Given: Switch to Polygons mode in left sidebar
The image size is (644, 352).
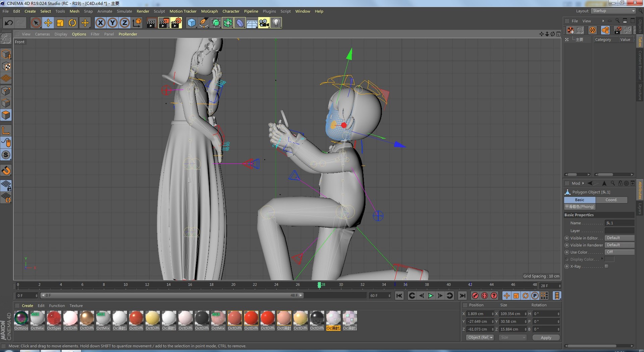Looking at the screenshot, I should pyautogui.click(x=6, y=115).
